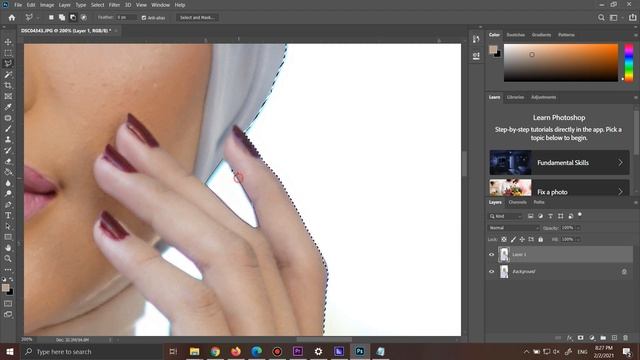Toggle lock transparent pixels

pyautogui.click(x=504, y=240)
